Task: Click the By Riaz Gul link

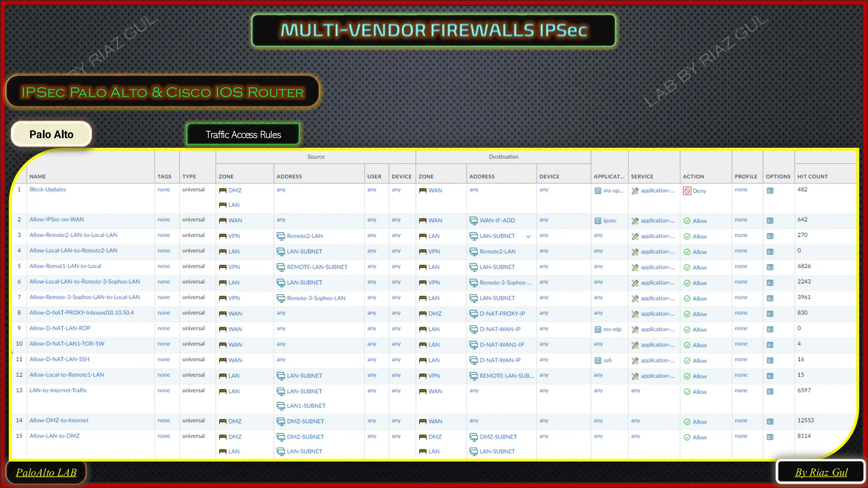Action: click(x=821, y=472)
